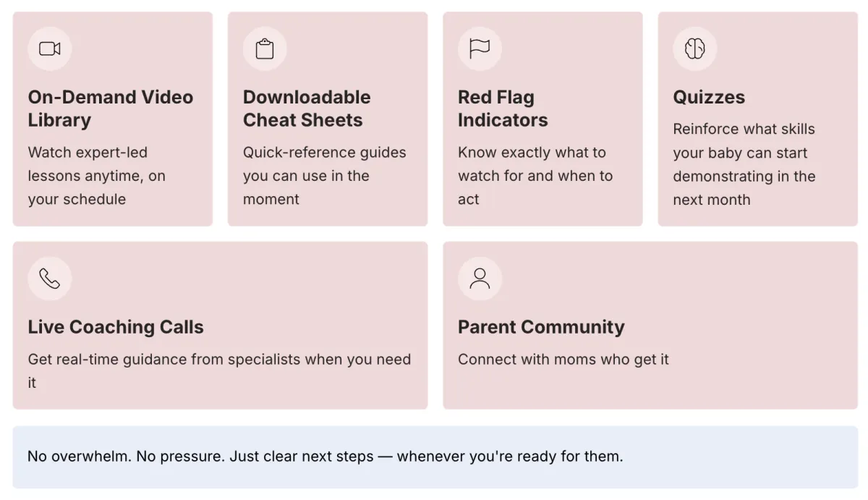Click the Red Flag Indicators heading
Viewport: 868px width, 500px height.
point(503,109)
